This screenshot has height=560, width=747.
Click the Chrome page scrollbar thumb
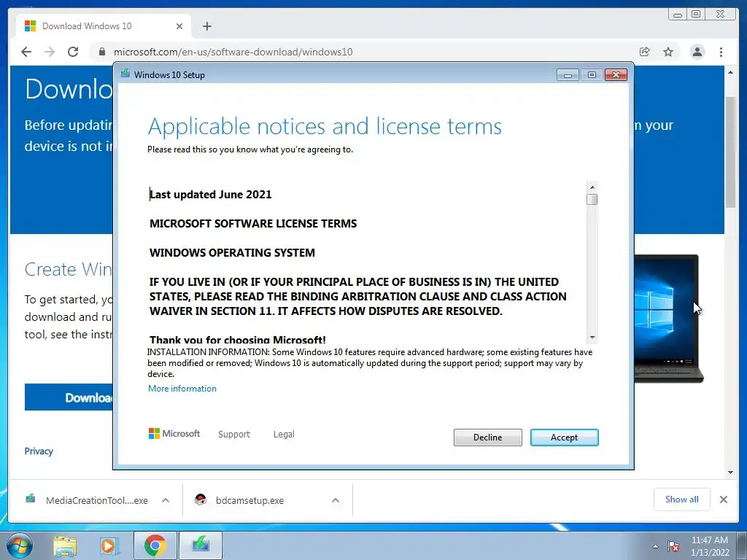pos(730,152)
